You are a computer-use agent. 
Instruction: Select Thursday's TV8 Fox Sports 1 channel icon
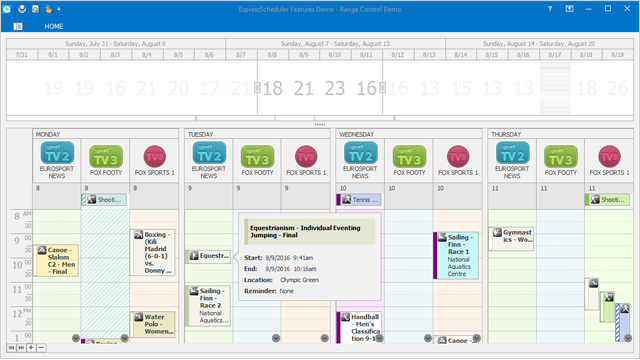pyautogui.click(x=609, y=156)
